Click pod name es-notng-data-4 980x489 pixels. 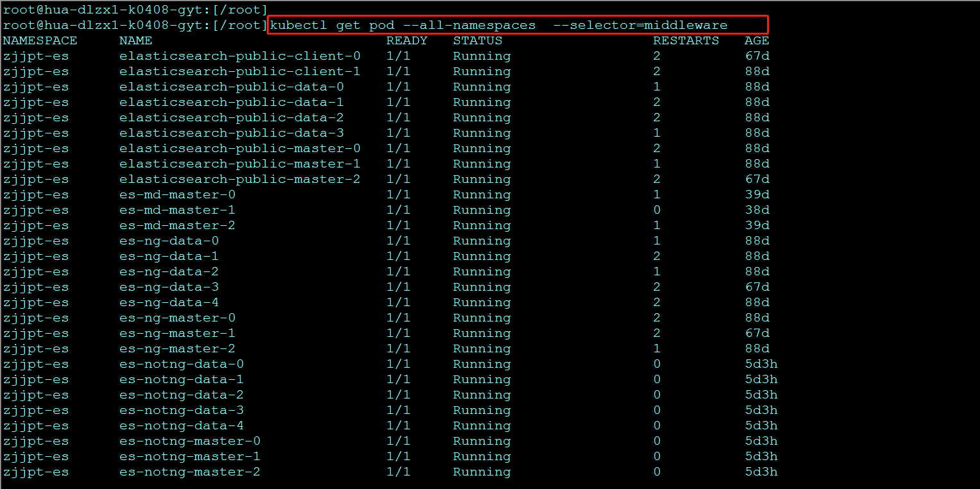point(182,425)
